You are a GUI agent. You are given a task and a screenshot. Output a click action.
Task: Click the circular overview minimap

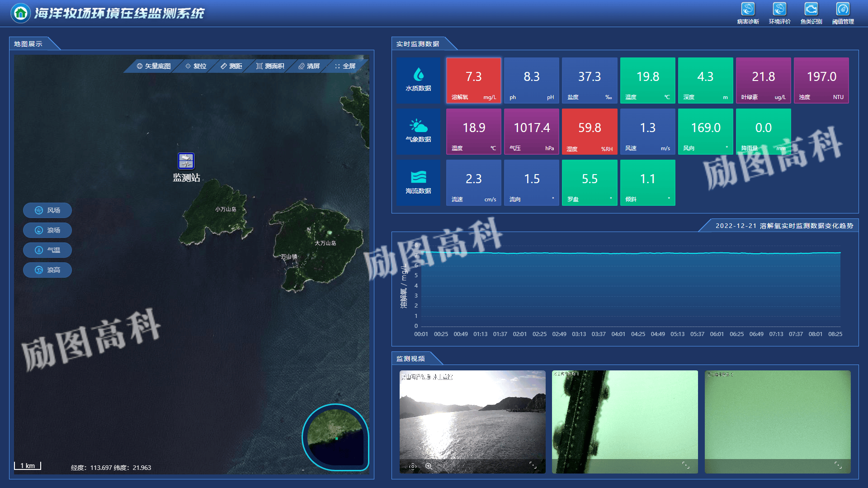[335, 437]
